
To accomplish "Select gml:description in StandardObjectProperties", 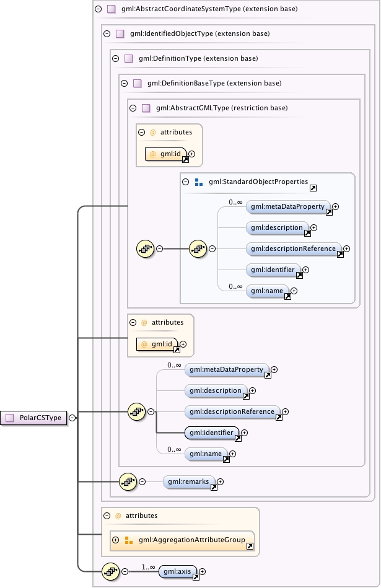I will pyautogui.click(x=277, y=227).
